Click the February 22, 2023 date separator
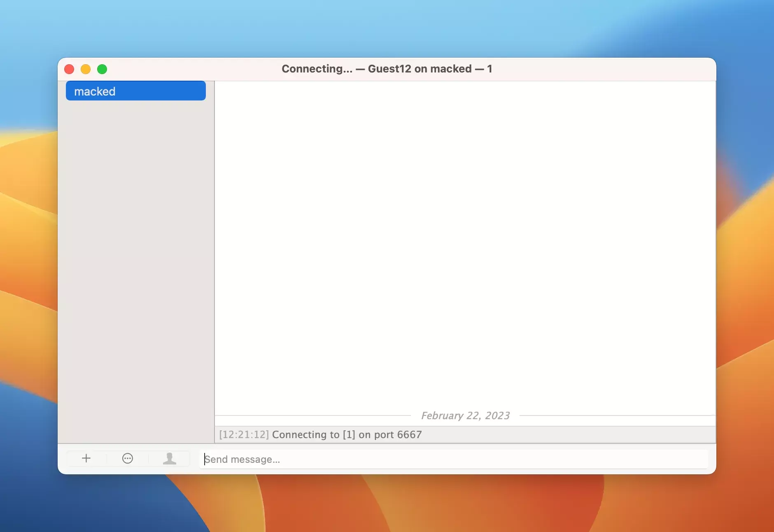Viewport: 774px width, 532px height. (x=465, y=415)
